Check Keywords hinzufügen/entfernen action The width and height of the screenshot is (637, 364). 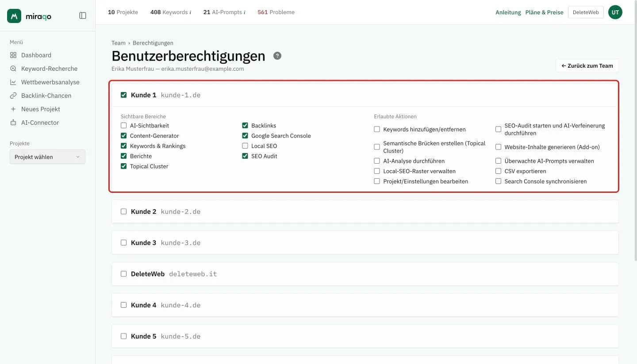coord(377,129)
